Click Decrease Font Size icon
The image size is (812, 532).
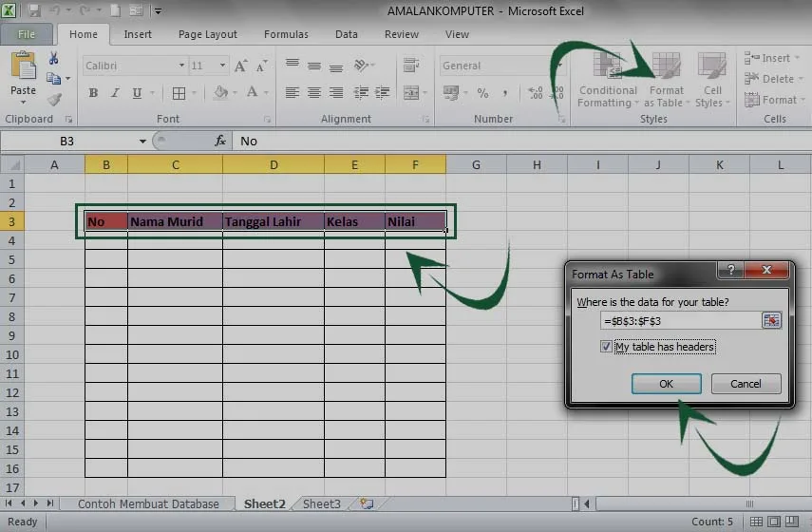pos(262,66)
